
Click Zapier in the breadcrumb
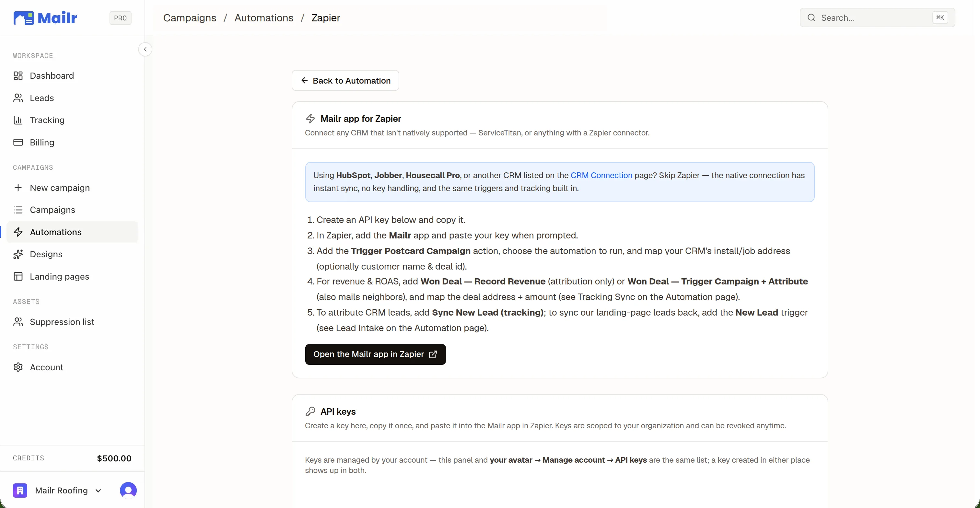[x=326, y=18]
